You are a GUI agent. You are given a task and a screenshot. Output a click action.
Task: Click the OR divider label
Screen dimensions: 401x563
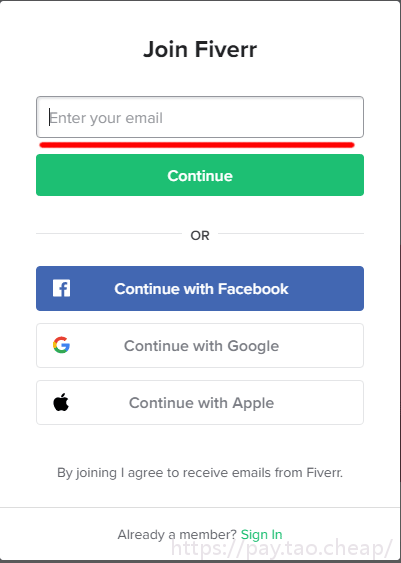[x=200, y=236]
